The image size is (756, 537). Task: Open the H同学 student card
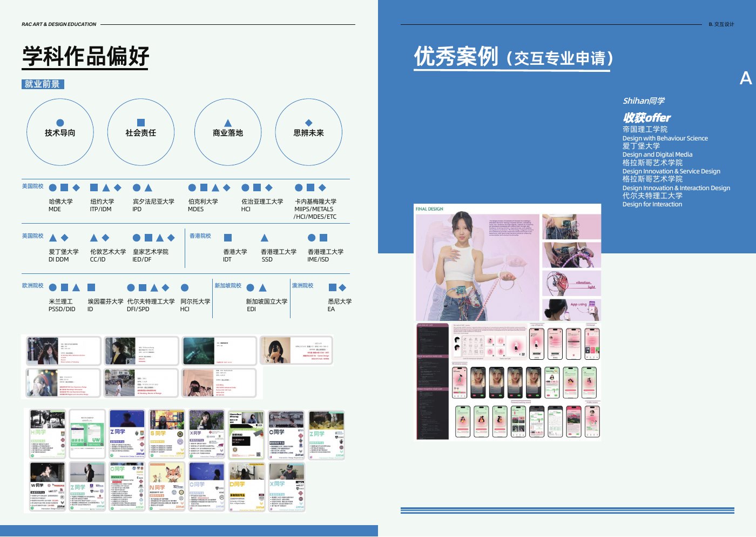pos(48,434)
